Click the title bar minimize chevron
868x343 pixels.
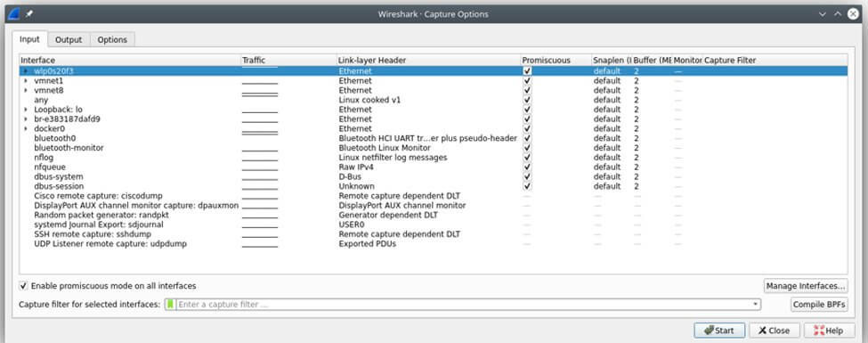(823, 14)
